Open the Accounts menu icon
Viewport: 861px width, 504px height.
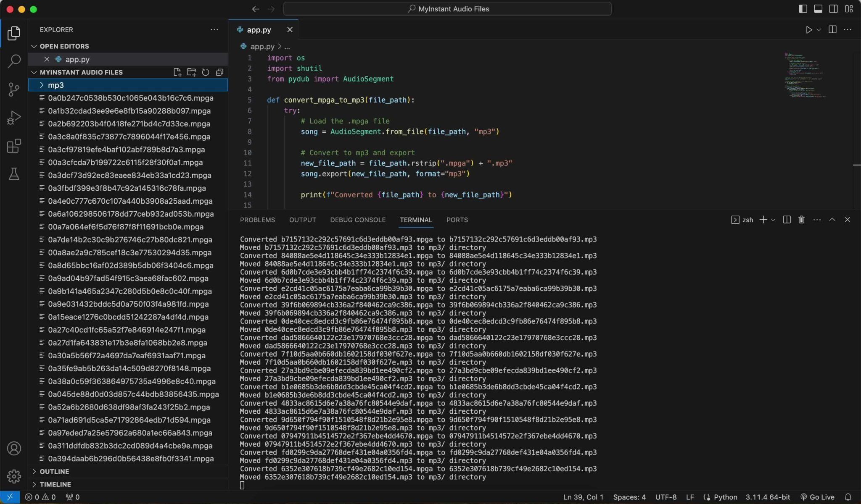14,449
